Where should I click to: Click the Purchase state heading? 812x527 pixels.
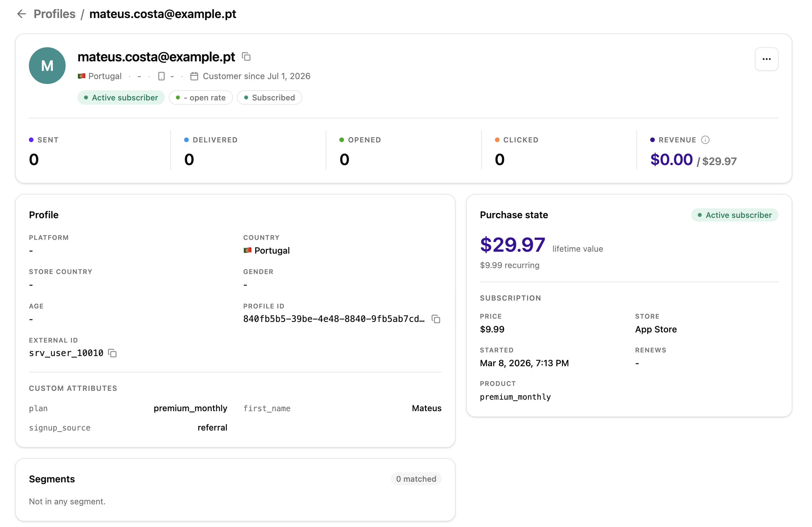(514, 215)
